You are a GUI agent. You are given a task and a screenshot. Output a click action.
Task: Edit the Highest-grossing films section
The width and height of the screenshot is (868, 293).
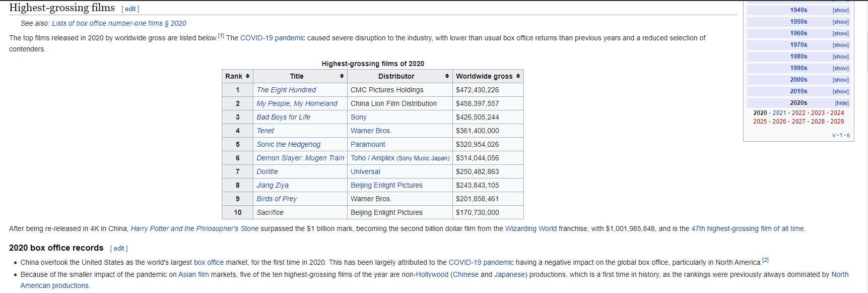pos(130,9)
